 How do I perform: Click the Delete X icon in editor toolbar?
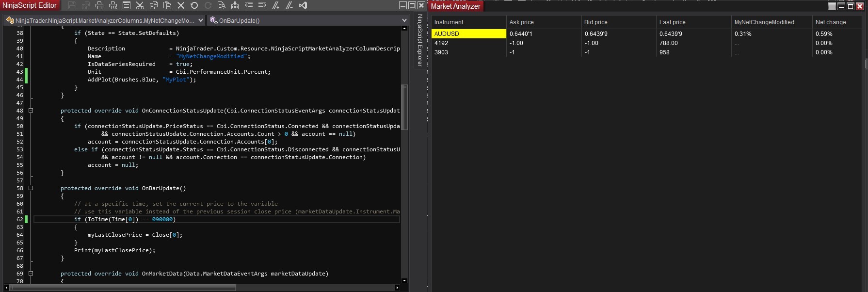coord(181,5)
